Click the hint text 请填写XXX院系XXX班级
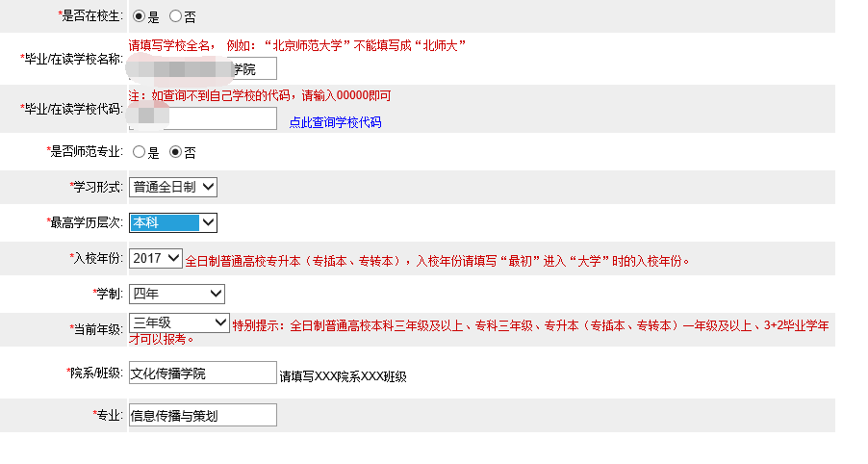The height and width of the screenshot is (464, 868). tap(344, 376)
